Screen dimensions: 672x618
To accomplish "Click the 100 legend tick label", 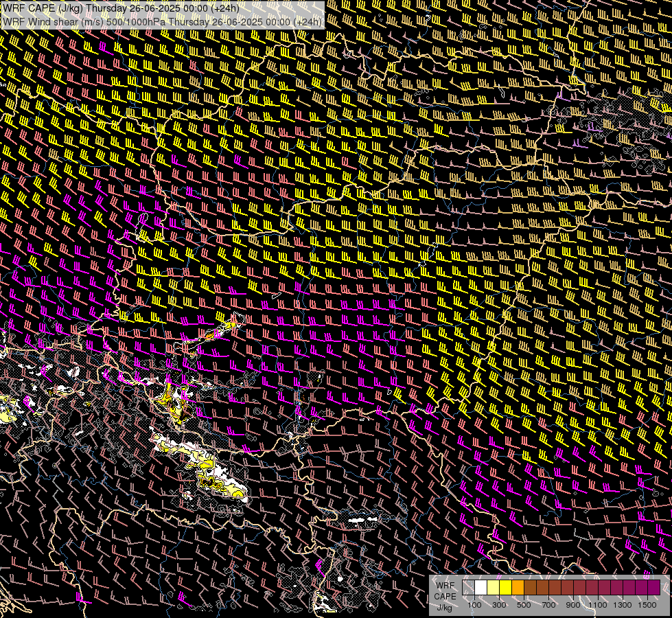I will click(x=474, y=605).
